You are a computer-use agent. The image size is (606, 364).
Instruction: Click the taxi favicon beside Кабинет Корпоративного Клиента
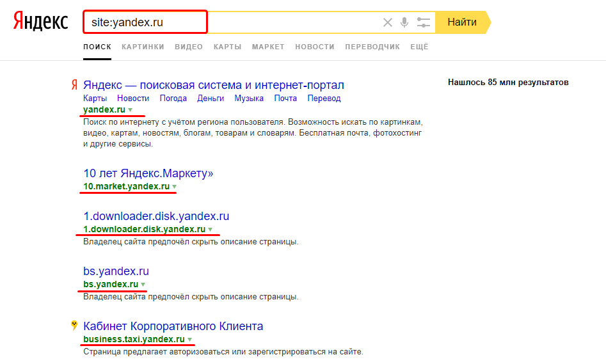(x=74, y=326)
